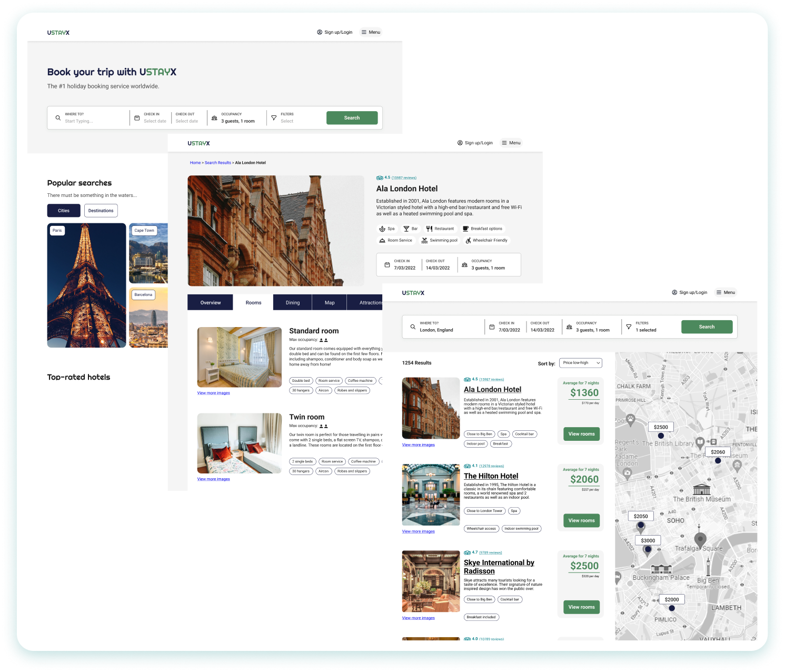
Task: Click the magnifier icon beside 'Start Typing...'
Action: point(58,118)
